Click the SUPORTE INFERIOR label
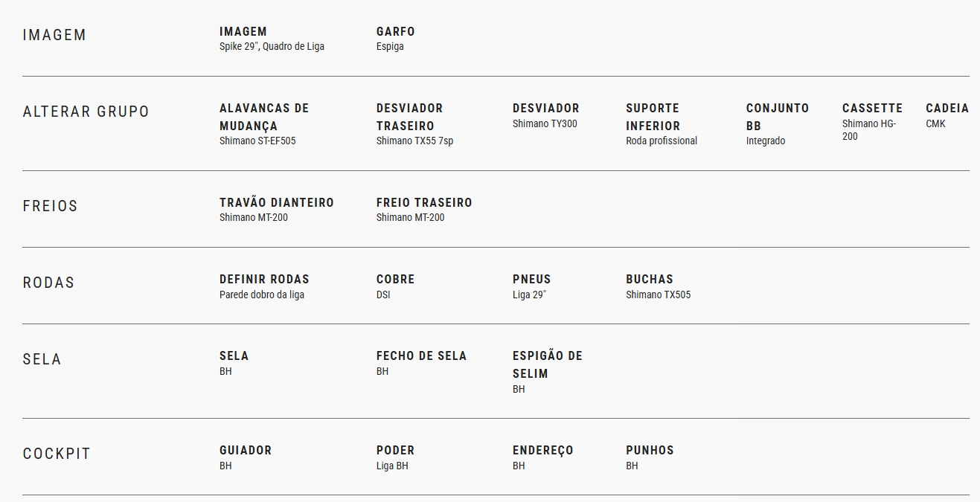Screen dimensions: 980x502 coord(653,117)
